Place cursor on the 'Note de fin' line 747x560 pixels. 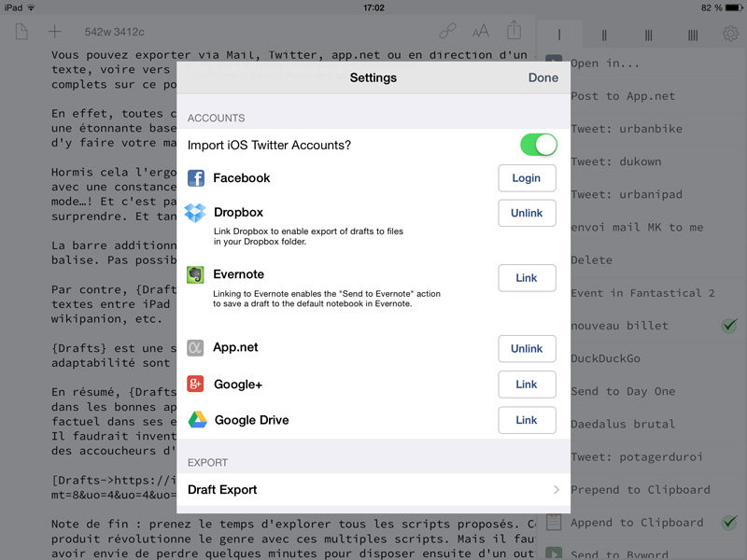click(x=293, y=525)
